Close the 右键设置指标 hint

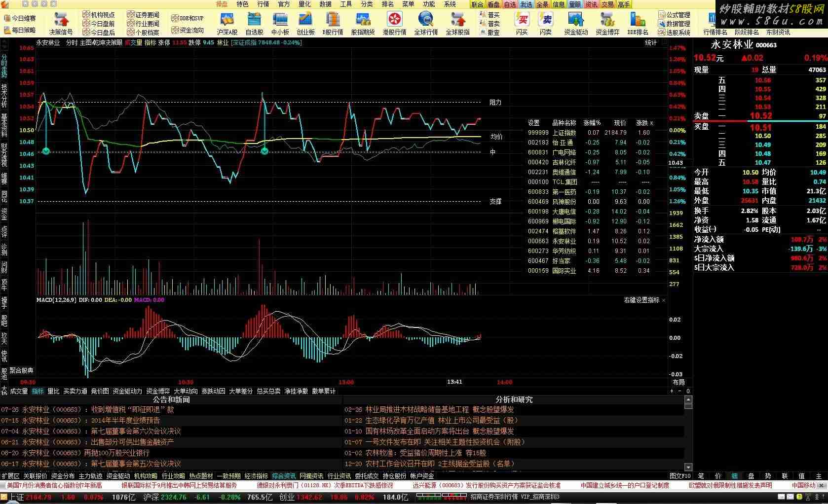coord(664,300)
